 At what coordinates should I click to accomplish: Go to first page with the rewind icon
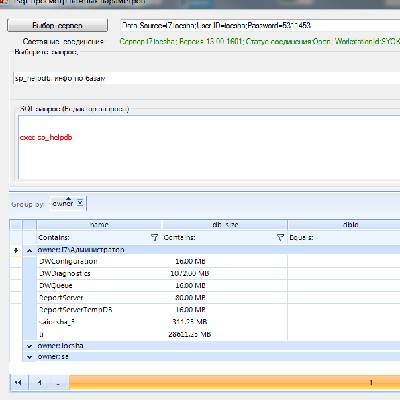click(x=19, y=383)
